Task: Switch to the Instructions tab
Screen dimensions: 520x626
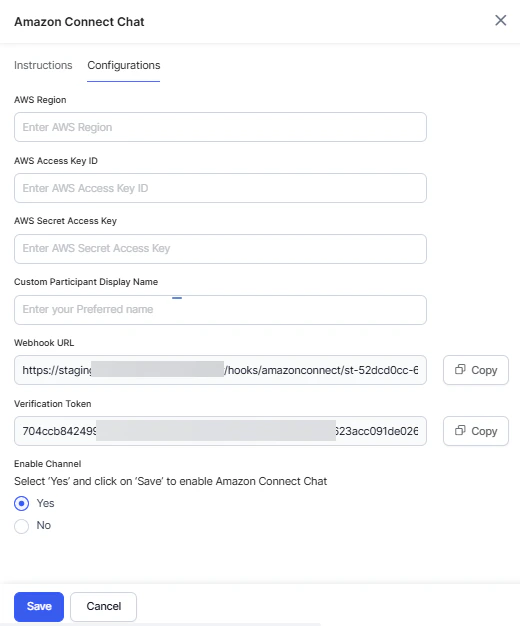Action: click(x=43, y=65)
